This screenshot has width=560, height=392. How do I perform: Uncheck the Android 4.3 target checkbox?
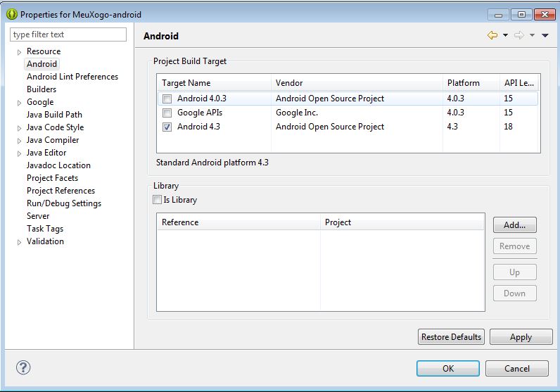(x=167, y=127)
